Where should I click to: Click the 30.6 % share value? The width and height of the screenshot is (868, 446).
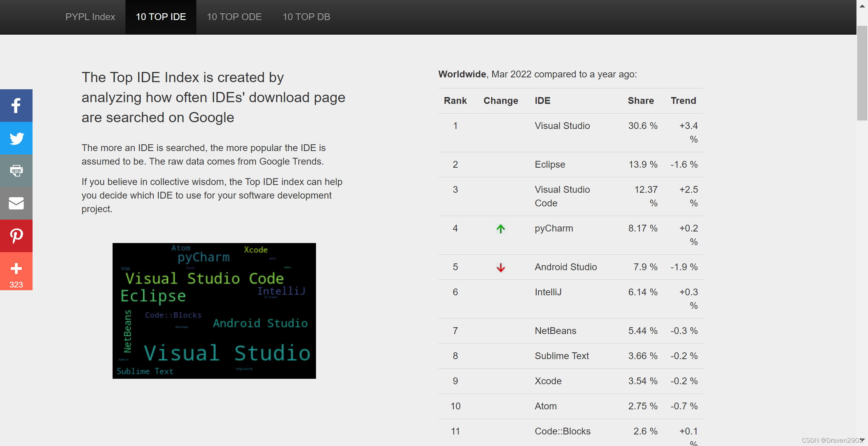click(x=643, y=126)
